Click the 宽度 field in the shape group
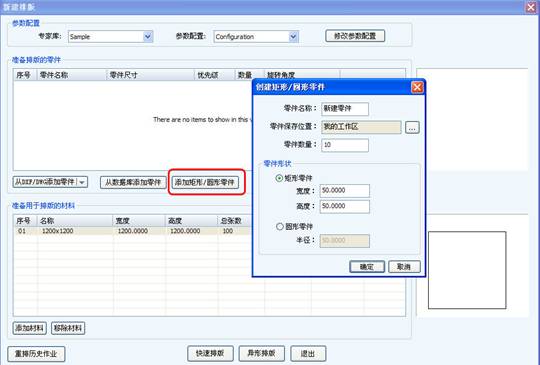The width and height of the screenshot is (540, 365). tap(344, 190)
